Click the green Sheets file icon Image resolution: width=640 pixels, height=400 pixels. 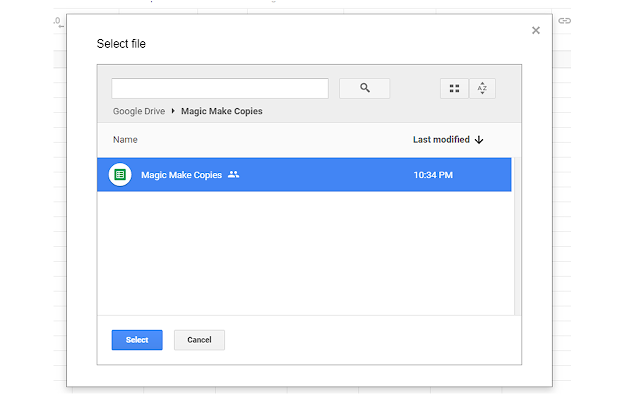point(120,175)
